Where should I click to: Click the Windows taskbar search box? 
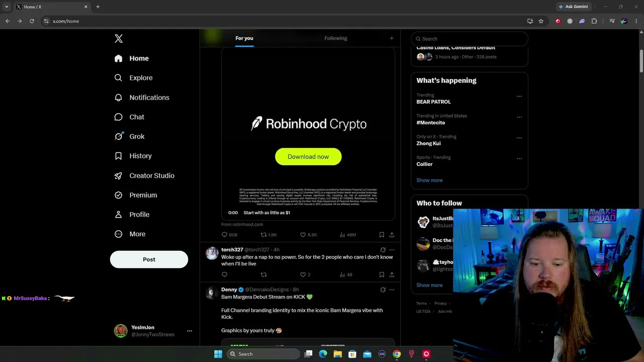264,354
